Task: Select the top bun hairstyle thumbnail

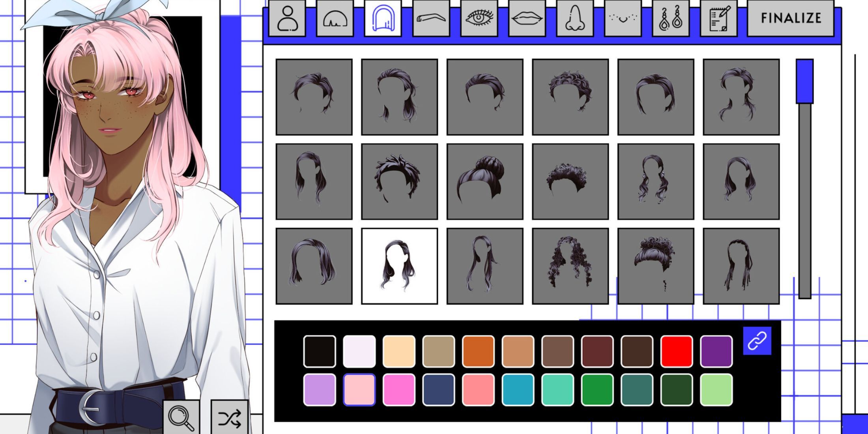Action: coord(485,181)
